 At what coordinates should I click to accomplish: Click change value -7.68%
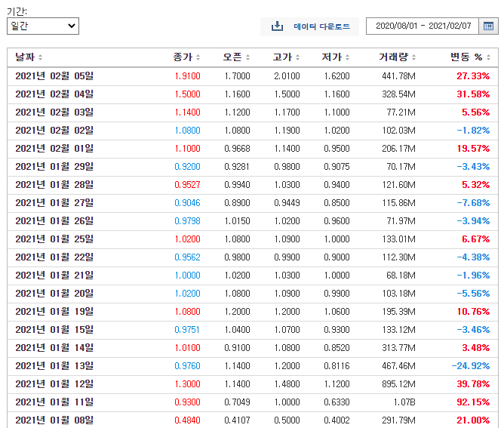tap(474, 203)
